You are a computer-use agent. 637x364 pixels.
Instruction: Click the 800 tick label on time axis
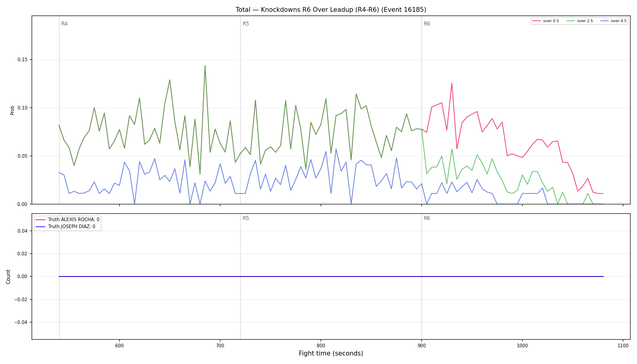pos(321,346)
